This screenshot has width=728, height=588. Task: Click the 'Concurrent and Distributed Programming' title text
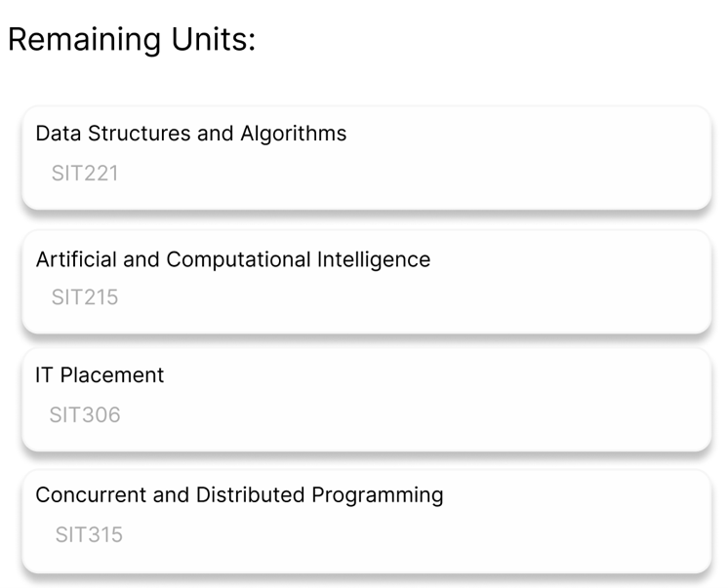click(239, 495)
